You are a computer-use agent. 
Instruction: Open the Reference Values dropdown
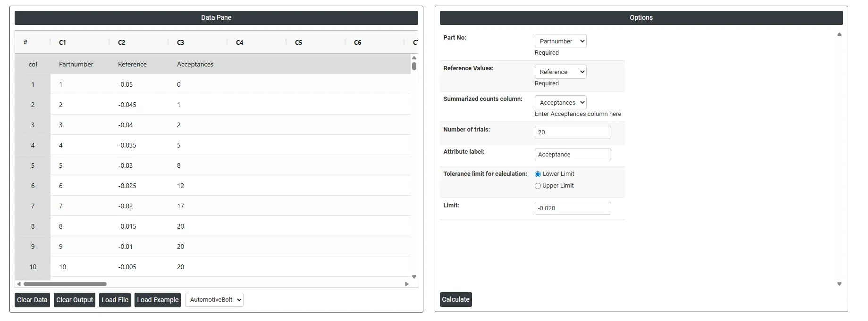click(560, 72)
